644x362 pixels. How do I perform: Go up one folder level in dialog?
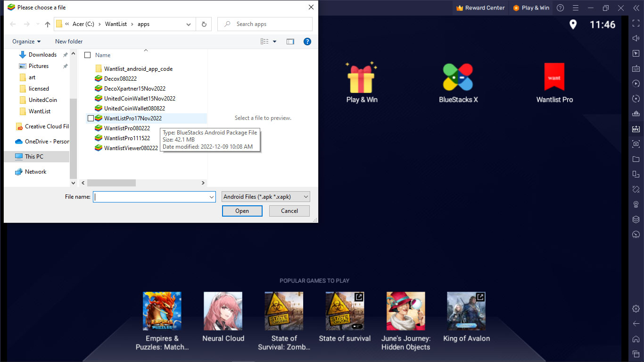pos(47,24)
